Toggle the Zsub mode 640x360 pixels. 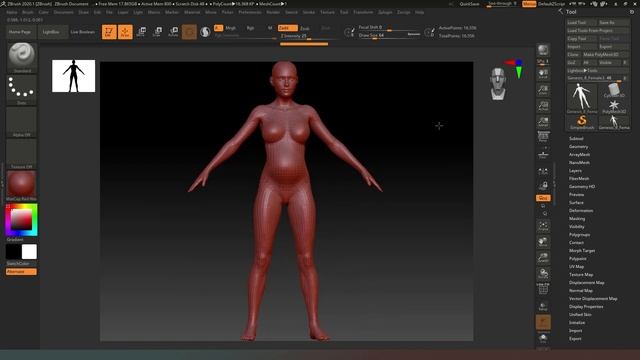304,29
